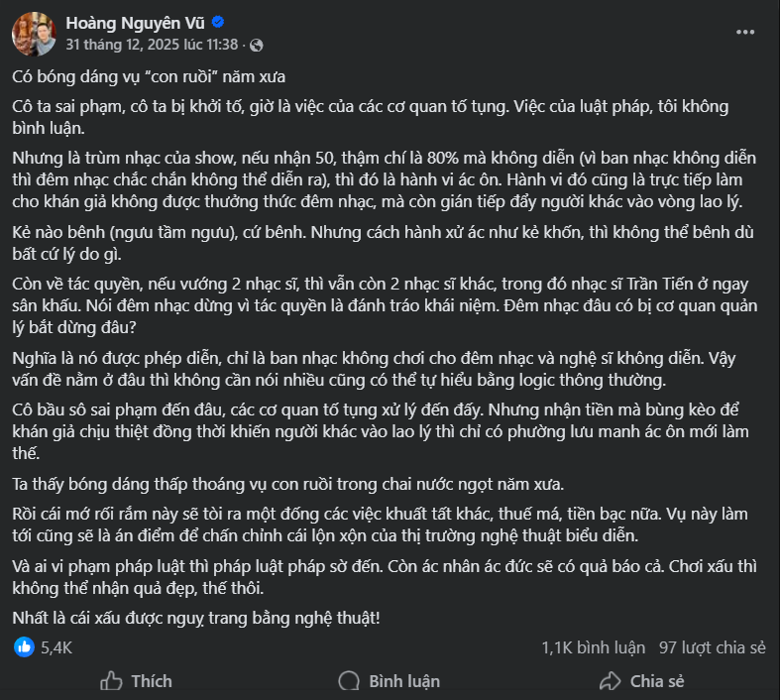Open the post timestamp 31 tháng 12, 2025
This screenshot has height=700, width=780.
coord(152,45)
